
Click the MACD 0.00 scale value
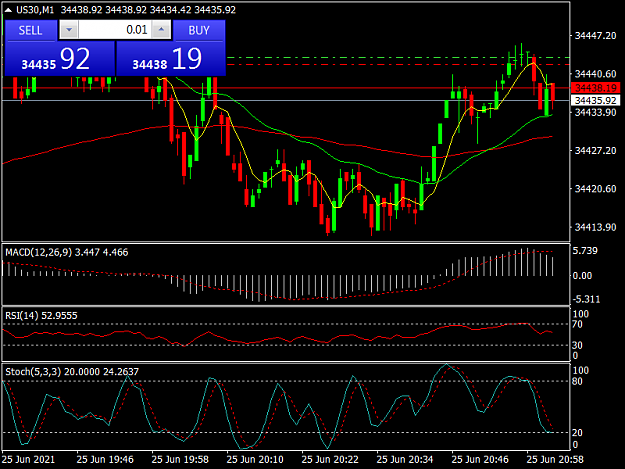coord(582,275)
